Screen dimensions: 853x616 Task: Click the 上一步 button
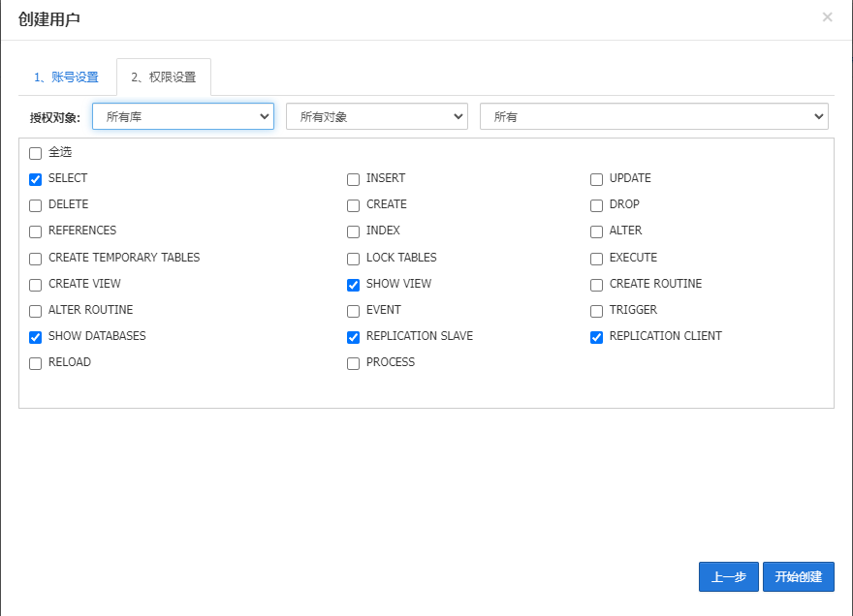click(x=729, y=577)
